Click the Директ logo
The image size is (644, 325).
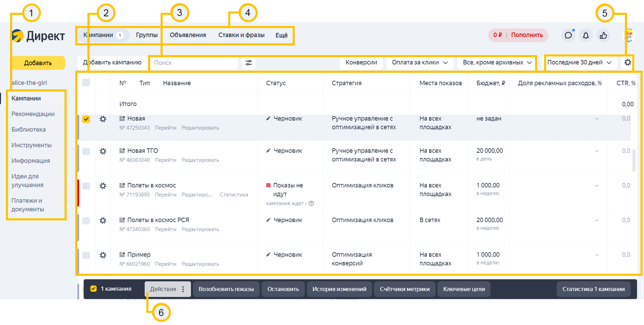tap(38, 36)
